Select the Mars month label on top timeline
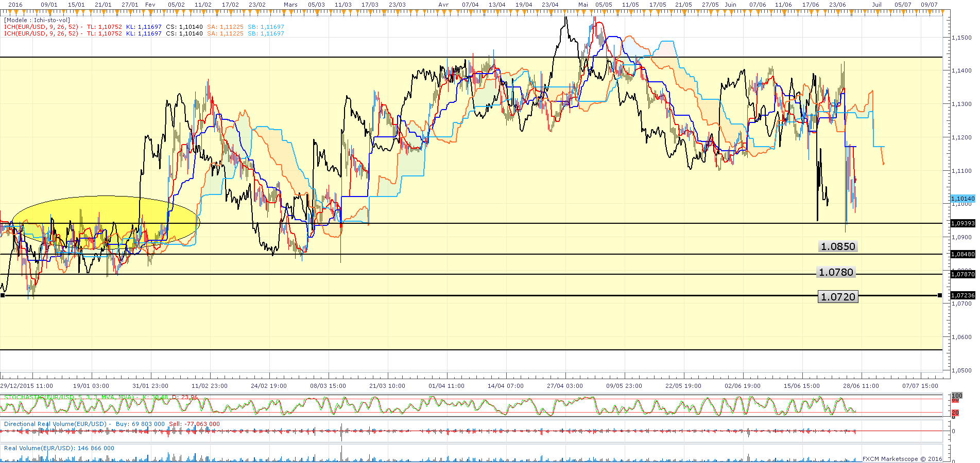 pos(290,5)
